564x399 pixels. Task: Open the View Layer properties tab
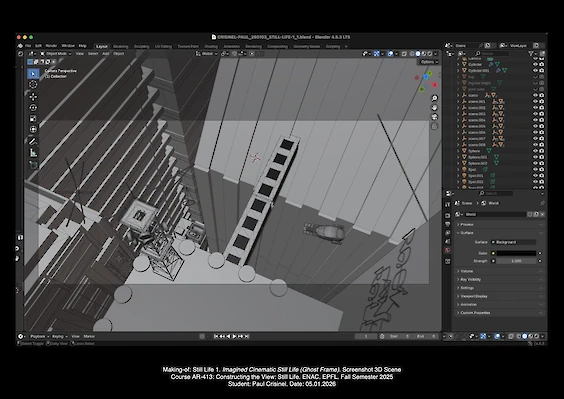(x=447, y=233)
